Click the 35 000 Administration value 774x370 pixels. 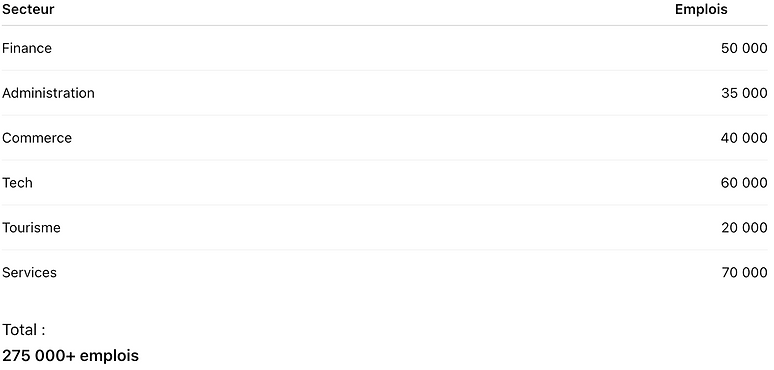click(744, 93)
